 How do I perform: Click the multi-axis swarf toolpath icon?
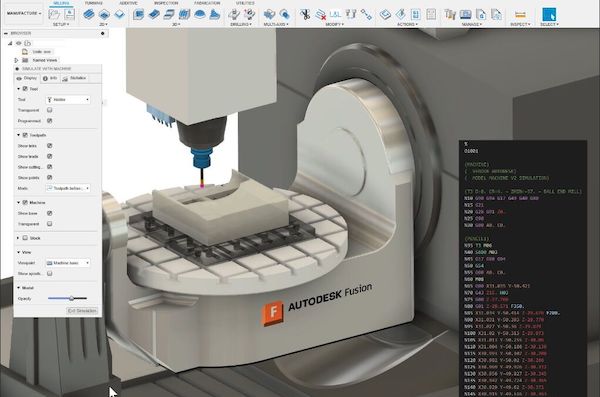click(x=269, y=15)
